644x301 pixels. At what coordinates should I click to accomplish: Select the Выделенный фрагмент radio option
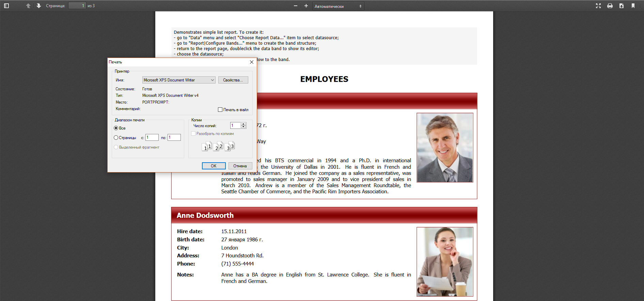116,147
